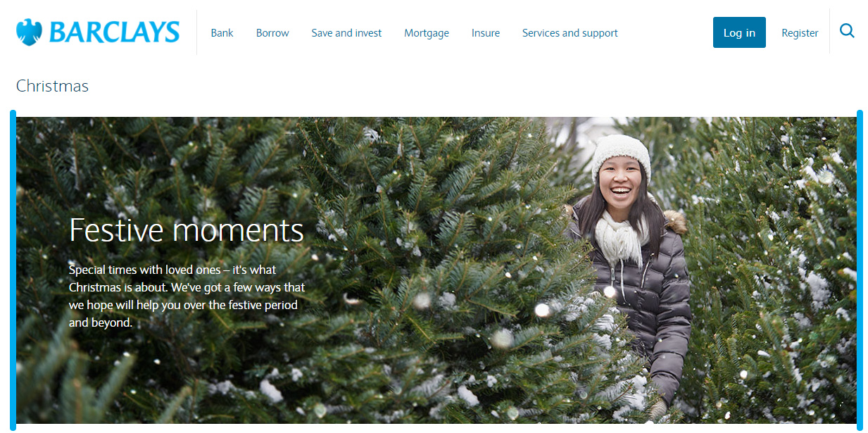Open search with the magnifier icon
Screen dimensions: 868x433
point(848,31)
